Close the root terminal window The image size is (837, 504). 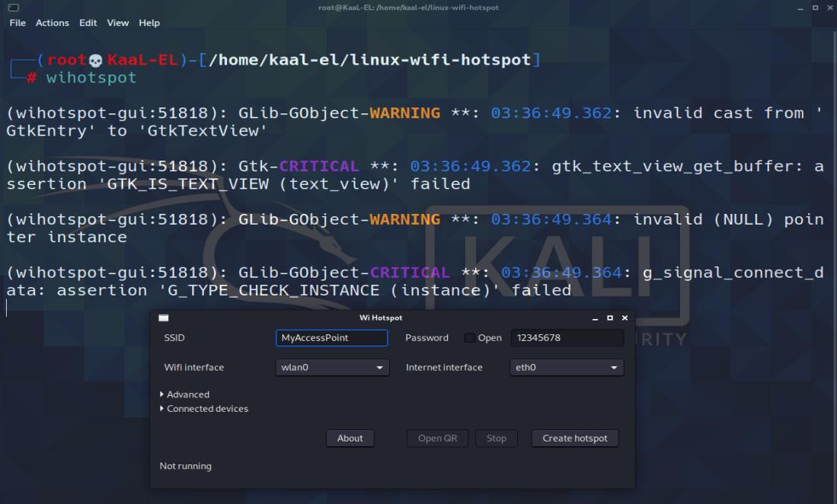point(829,8)
